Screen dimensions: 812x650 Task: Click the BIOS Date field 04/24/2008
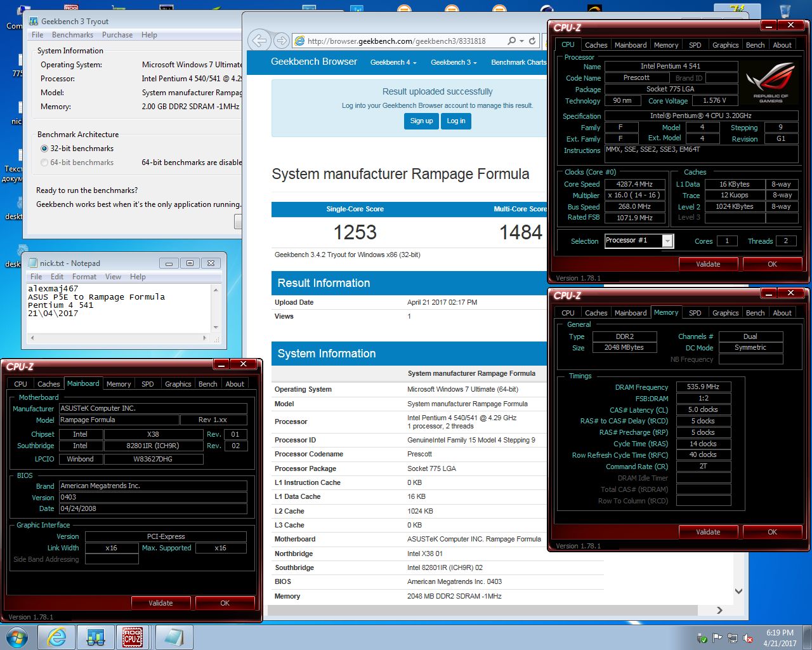(153, 508)
